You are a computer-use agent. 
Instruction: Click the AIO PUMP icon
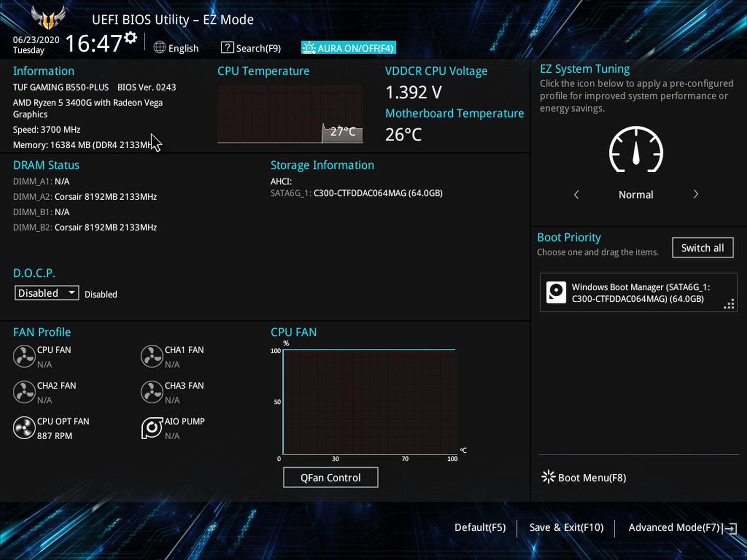tap(152, 428)
